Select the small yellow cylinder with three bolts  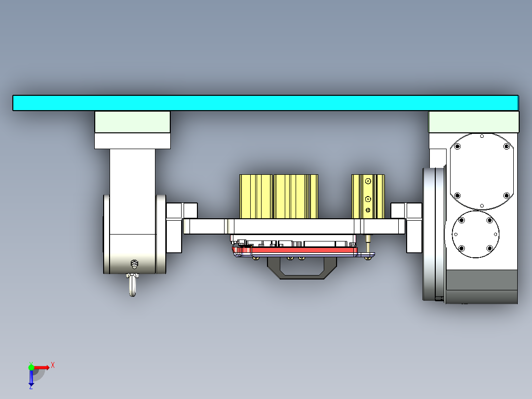(368, 197)
